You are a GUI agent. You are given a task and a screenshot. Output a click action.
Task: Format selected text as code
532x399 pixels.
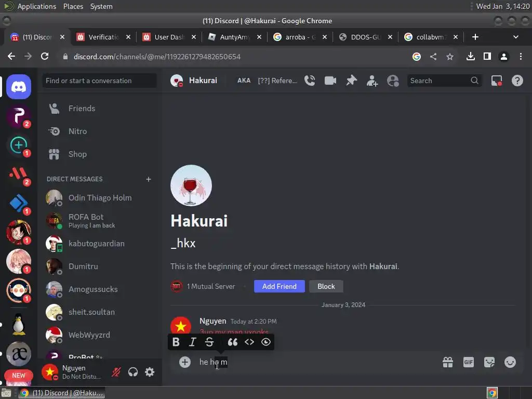249,342
